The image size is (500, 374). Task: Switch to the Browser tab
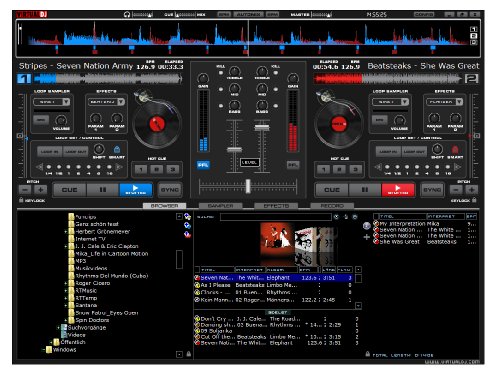click(x=164, y=206)
